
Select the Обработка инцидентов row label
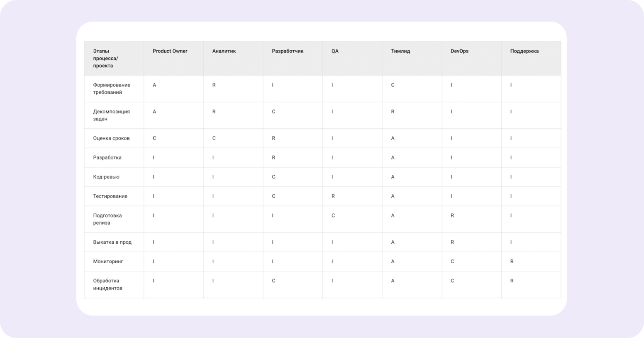point(107,284)
